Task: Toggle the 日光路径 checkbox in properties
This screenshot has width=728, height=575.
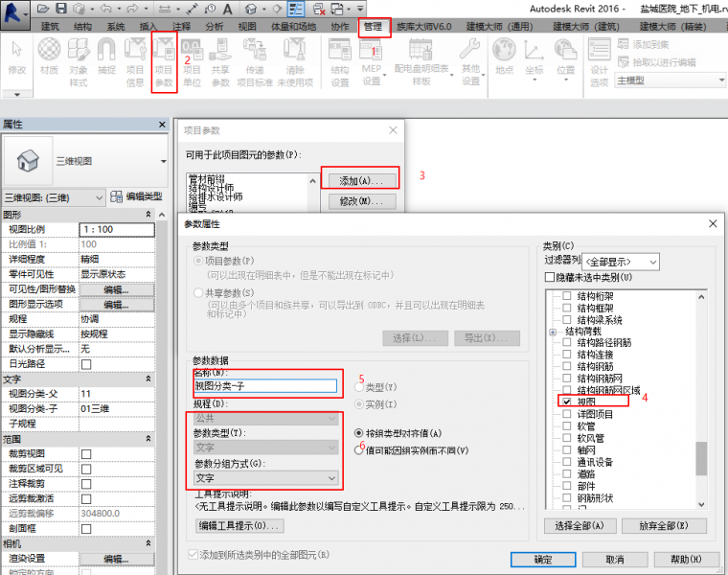Action: (86, 364)
